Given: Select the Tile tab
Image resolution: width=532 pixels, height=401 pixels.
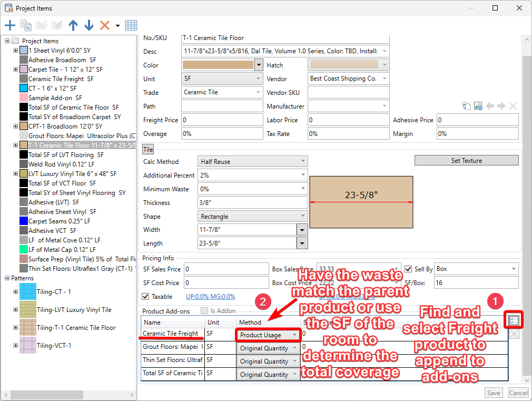Looking at the screenshot, I should [148, 150].
